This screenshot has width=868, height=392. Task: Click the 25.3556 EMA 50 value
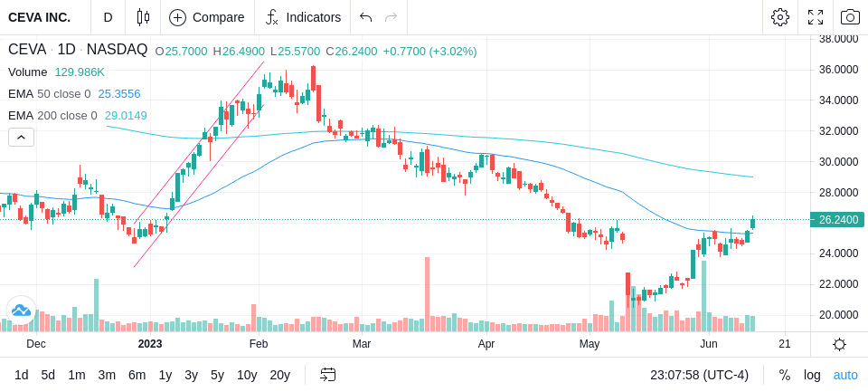(119, 94)
